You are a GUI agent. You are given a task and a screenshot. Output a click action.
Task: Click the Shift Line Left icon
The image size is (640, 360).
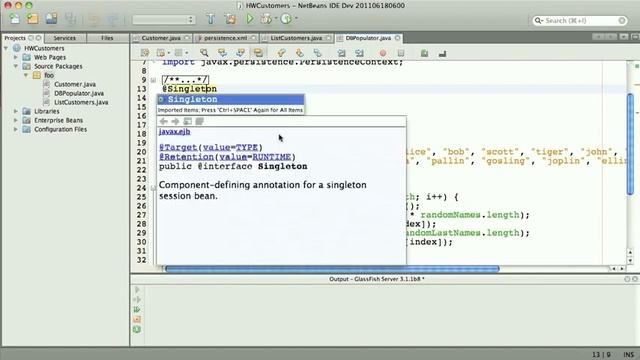point(341,53)
